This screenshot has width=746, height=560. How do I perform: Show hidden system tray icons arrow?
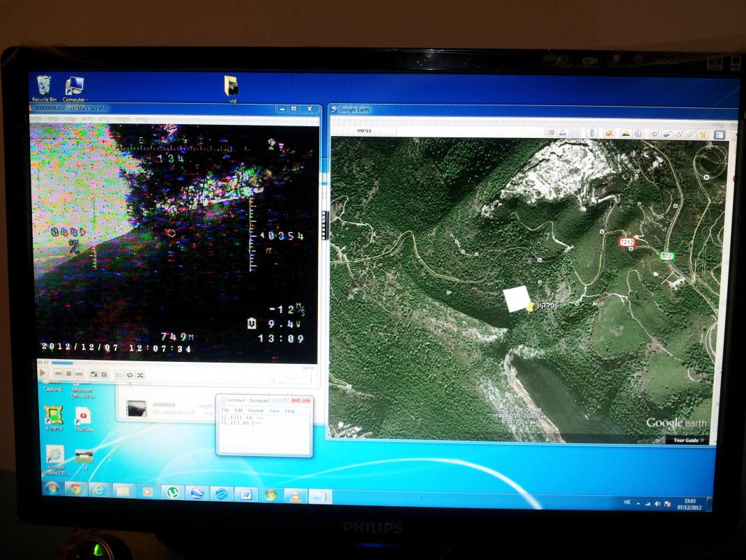[x=638, y=503]
